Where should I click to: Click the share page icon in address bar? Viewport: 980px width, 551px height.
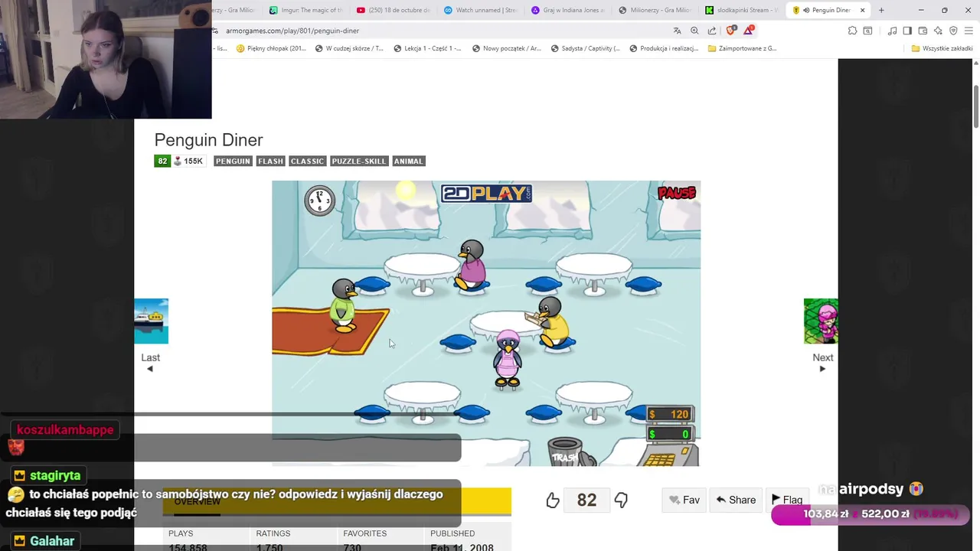(712, 31)
